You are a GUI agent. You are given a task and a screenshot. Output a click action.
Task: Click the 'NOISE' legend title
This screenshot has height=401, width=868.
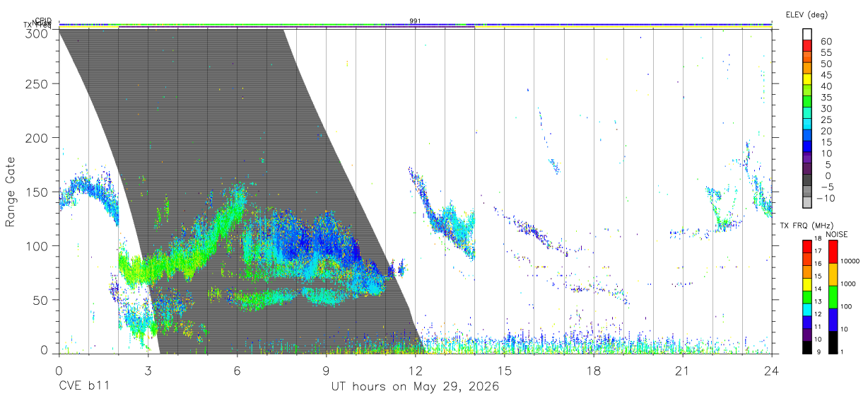pyautogui.click(x=836, y=234)
